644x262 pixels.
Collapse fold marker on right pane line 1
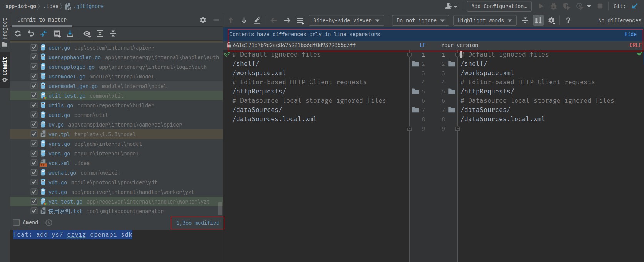(457, 55)
